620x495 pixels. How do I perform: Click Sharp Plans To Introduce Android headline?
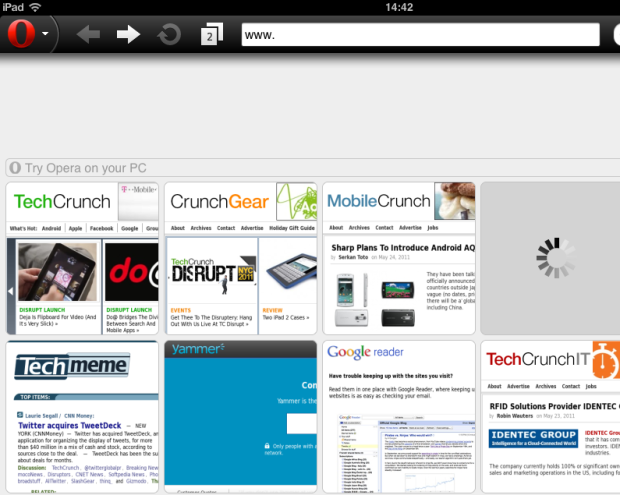[x=403, y=248]
